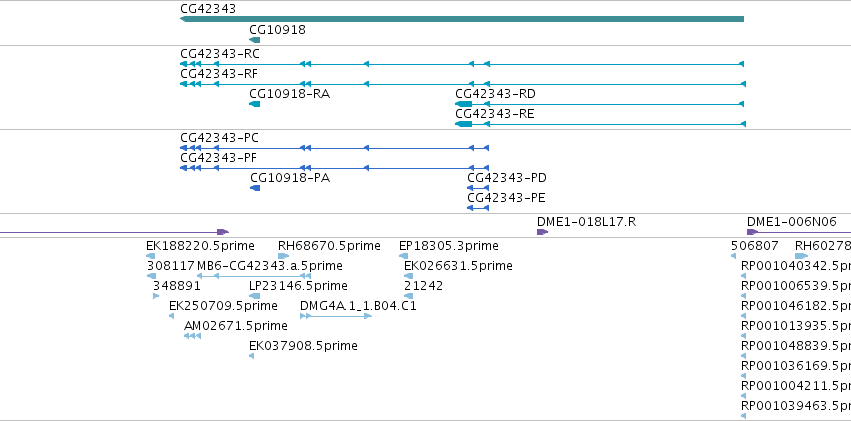
Task: Select the DMG4A.1_1.B04.C1 alignment
Action: (336, 316)
